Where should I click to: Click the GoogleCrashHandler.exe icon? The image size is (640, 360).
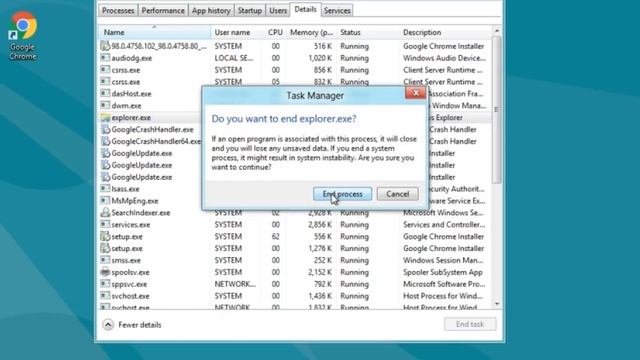[105, 129]
